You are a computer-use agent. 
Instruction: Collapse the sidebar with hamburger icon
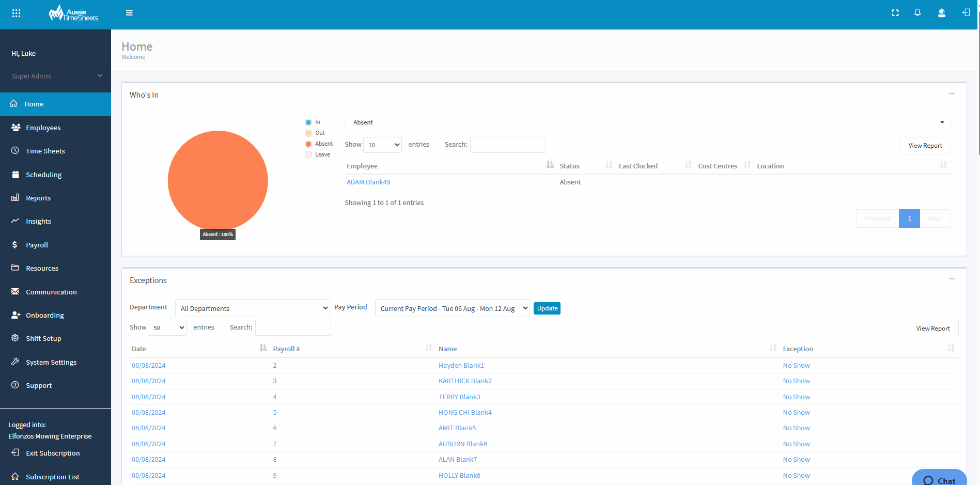(129, 12)
